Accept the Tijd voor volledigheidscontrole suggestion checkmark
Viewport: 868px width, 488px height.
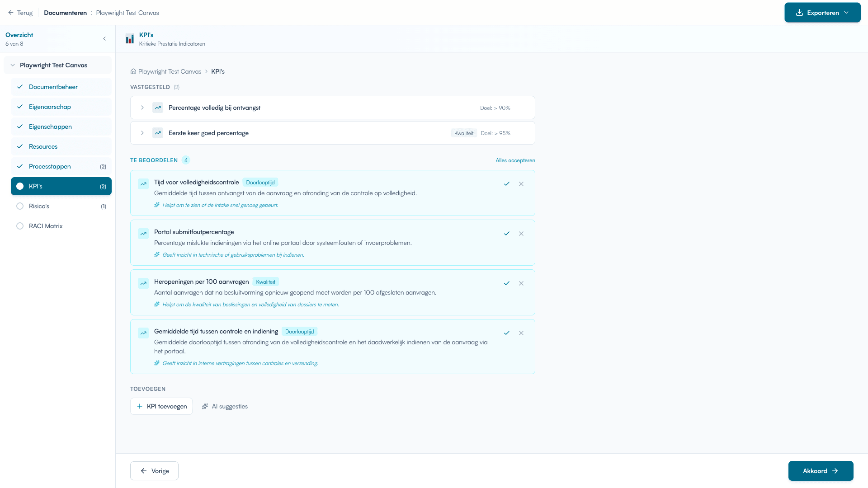[507, 184]
